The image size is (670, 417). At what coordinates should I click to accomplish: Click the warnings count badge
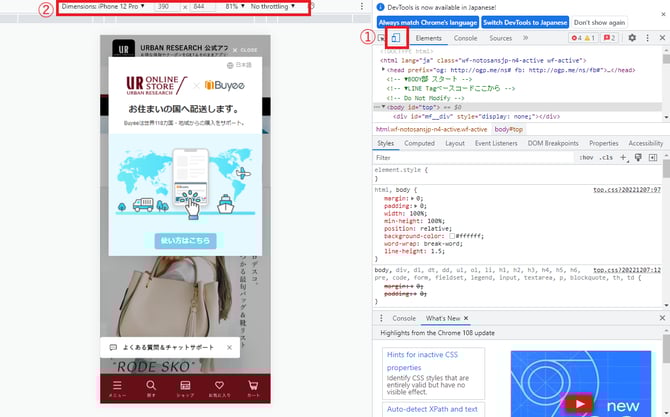(x=589, y=38)
